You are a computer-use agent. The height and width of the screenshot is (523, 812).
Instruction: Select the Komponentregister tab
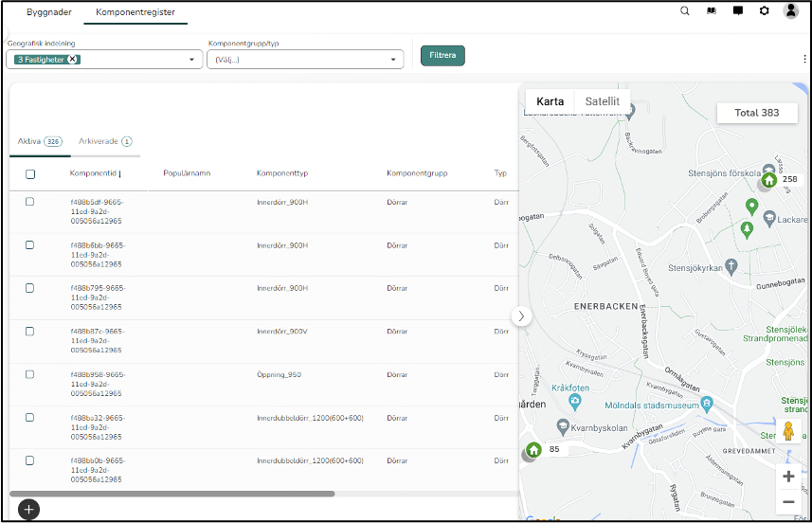[135, 12]
